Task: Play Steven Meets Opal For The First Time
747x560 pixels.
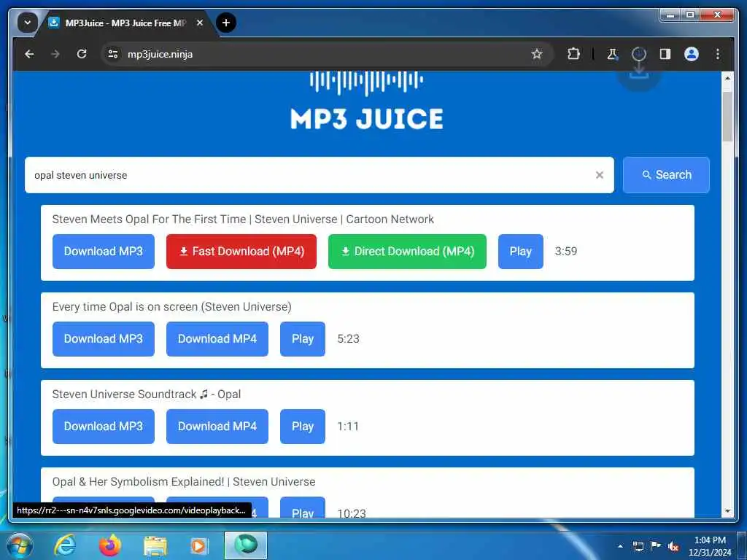Action: point(521,252)
